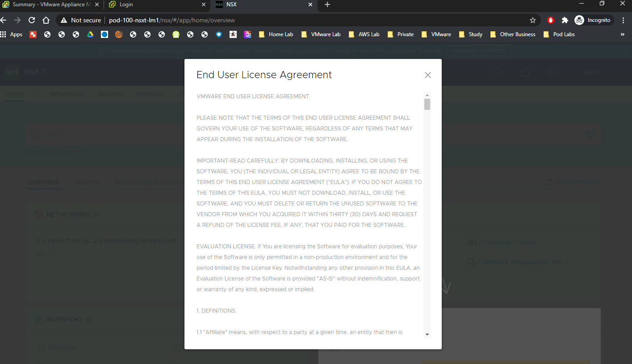632x364 pixels.
Task: Reload the NSX page
Action: [32, 20]
